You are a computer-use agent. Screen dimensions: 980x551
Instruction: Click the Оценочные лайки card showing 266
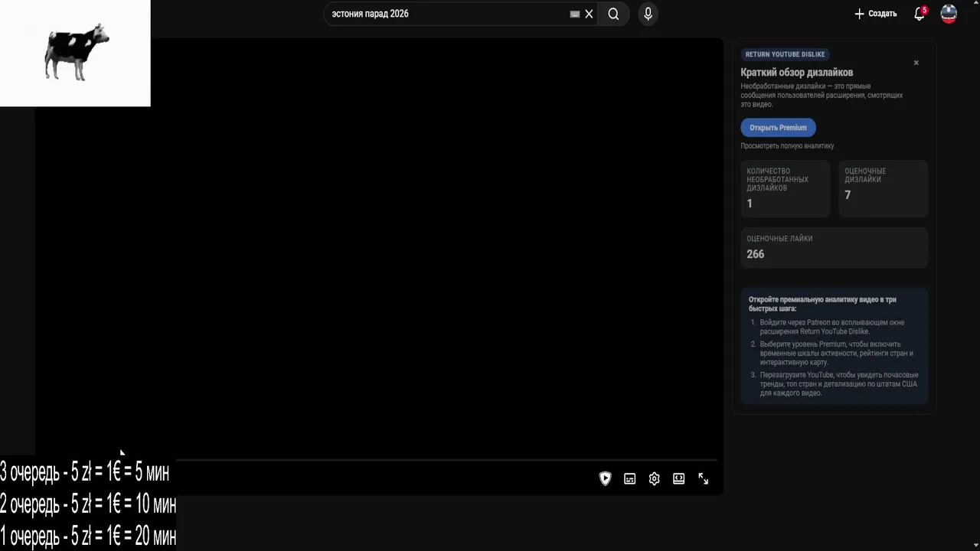tap(834, 247)
